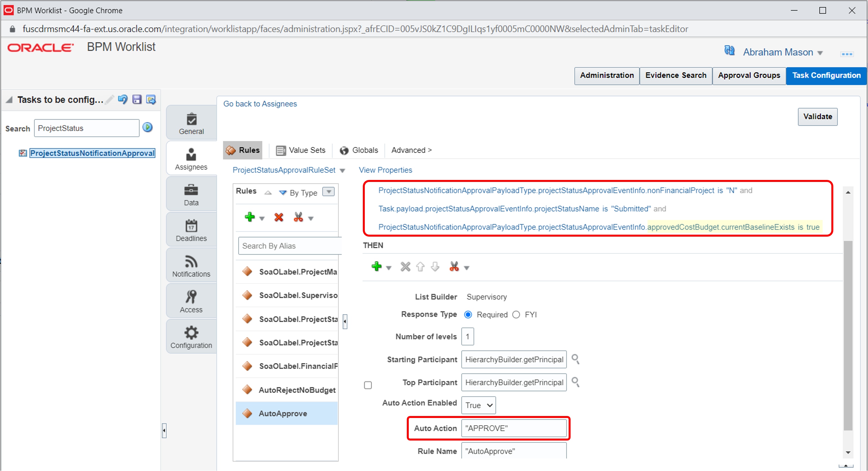Collapse the rules list splitter handle
Viewport: 868px width, 471px height.
pos(345,322)
